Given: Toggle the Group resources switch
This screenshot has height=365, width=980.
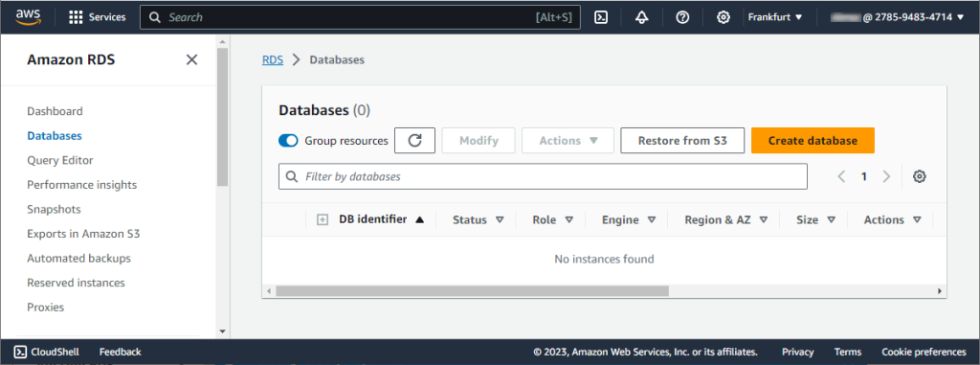Looking at the screenshot, I should [x=288, y=141].
